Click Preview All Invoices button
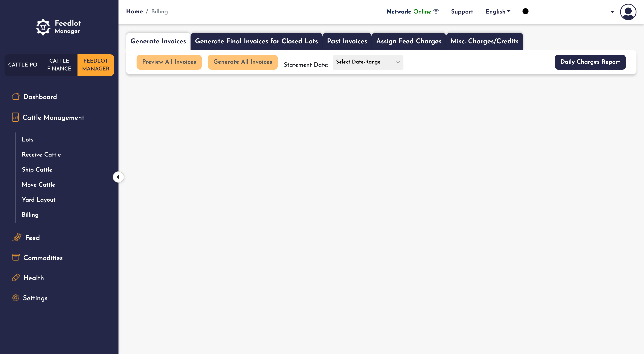 169,62
